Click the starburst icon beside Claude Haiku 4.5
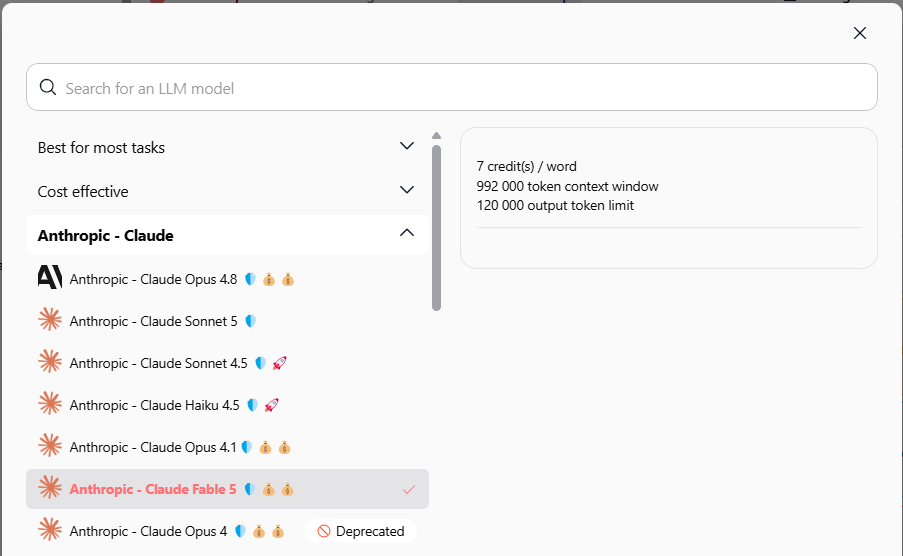Viewport: 903px width, 556px height. pos(50,403)
